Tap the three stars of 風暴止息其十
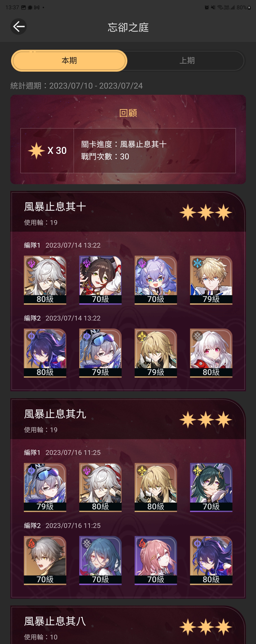 click(206, 212)
